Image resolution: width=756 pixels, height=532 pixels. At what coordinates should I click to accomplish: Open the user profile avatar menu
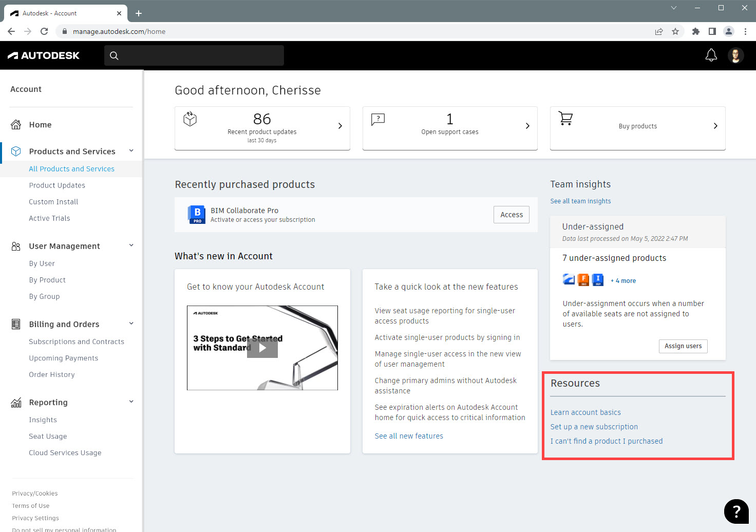pyautogui.click(x=735, y=55)
